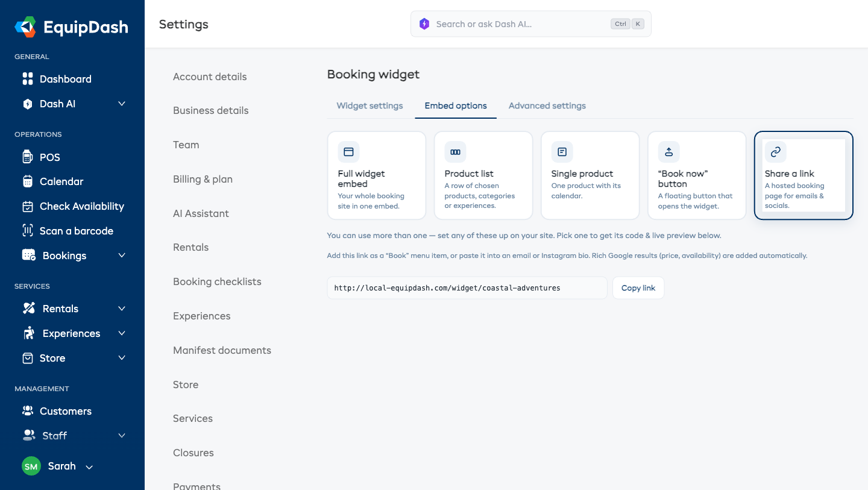The width and height of the screenshot is (868, 490).
Task: Click the Share a link chain icon
Action: tap(775, 152)
